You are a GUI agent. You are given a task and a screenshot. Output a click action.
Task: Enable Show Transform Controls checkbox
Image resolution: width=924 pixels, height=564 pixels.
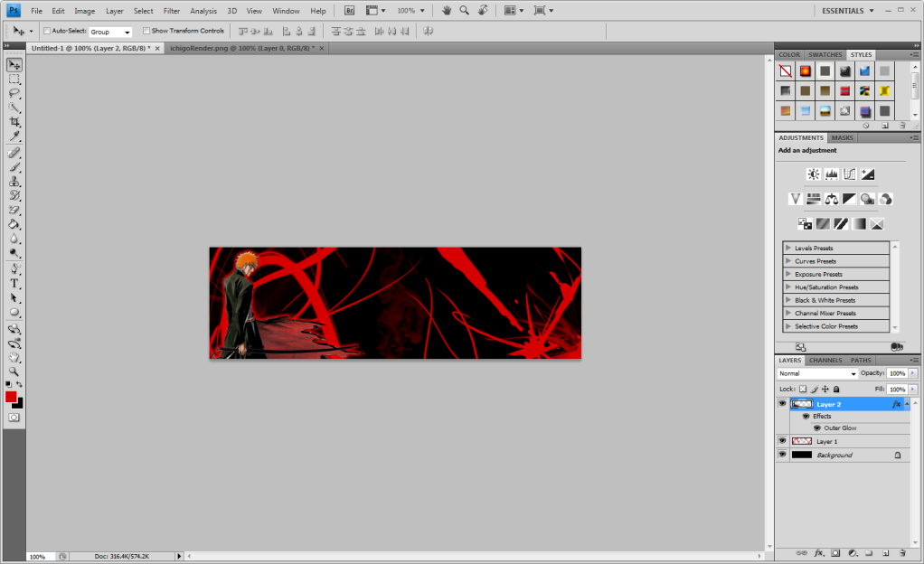coord(146,31)
